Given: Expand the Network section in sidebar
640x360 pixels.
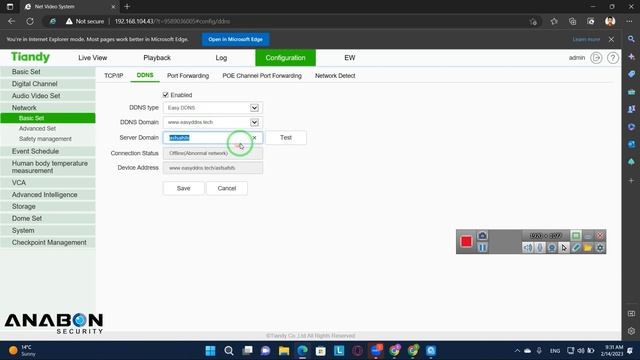Looking at the screenshot, I should (x=48, y=108).
